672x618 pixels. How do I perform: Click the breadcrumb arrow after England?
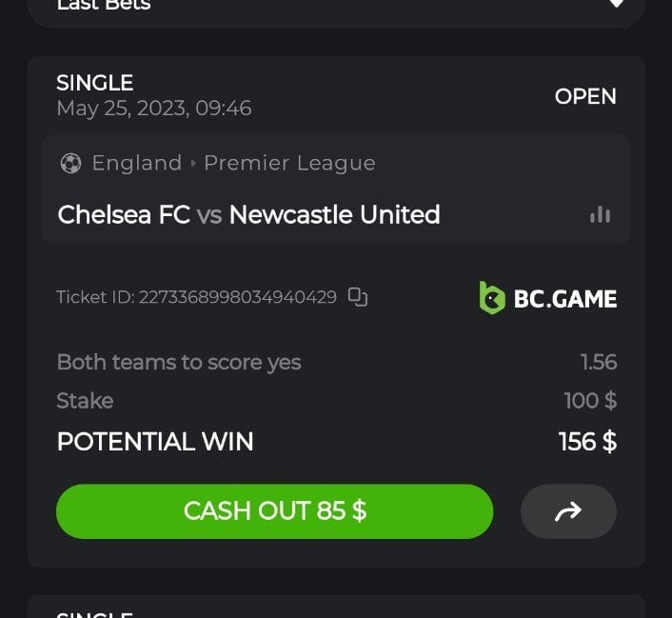193,163
